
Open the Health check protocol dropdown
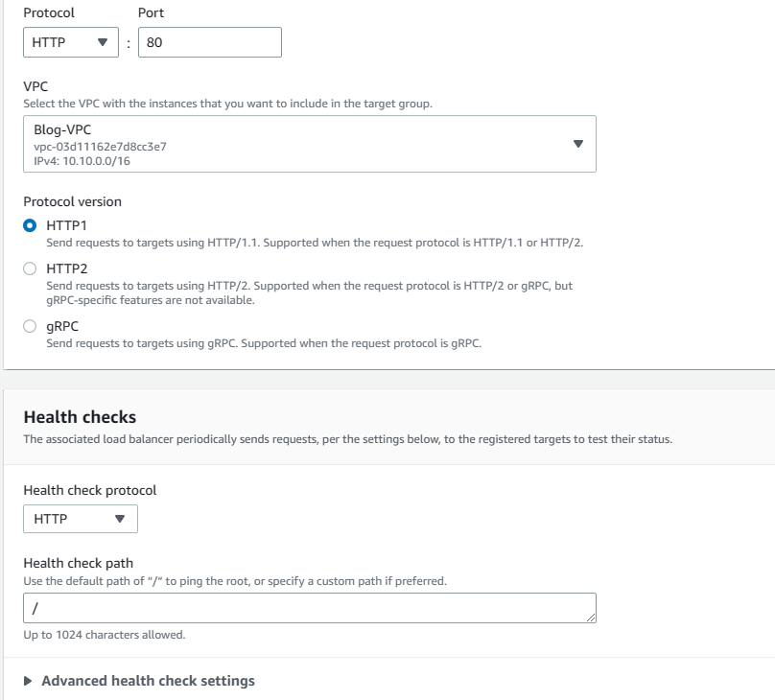coord(80,519)
